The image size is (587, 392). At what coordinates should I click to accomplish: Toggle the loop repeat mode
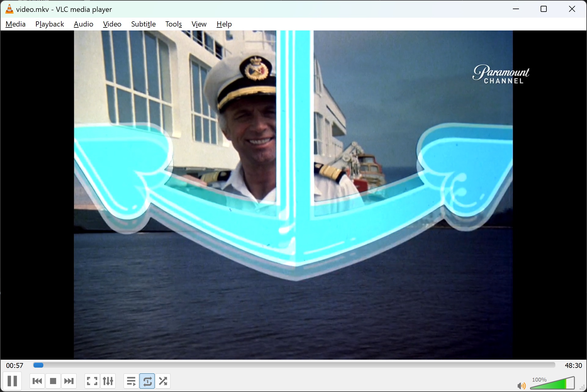[147, 381]
